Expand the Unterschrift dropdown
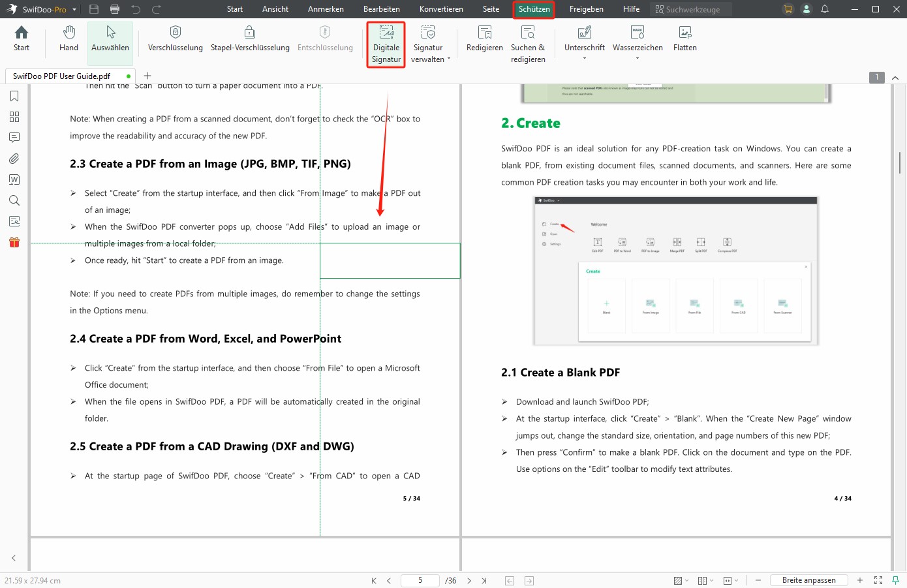 [x=585, y=59]
